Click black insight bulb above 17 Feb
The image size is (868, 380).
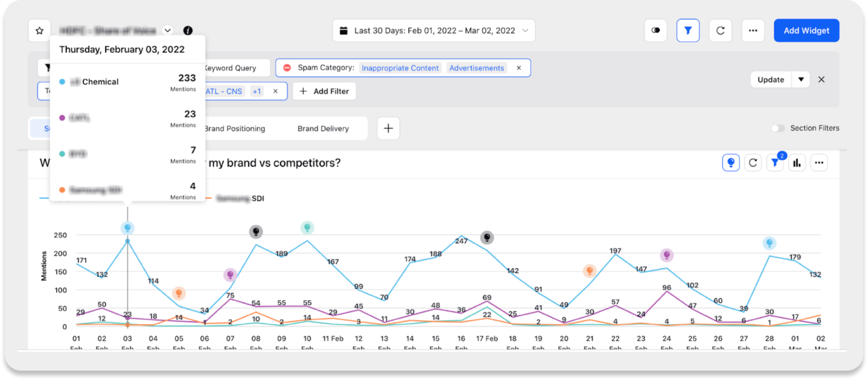(x=487, y=237)
